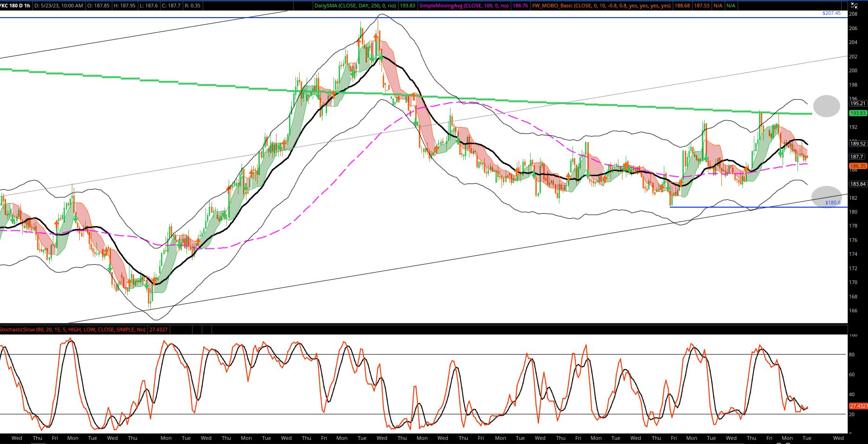Click the orange N/A study value
Screen dimensions: 868x444
[x=718, y=6]
